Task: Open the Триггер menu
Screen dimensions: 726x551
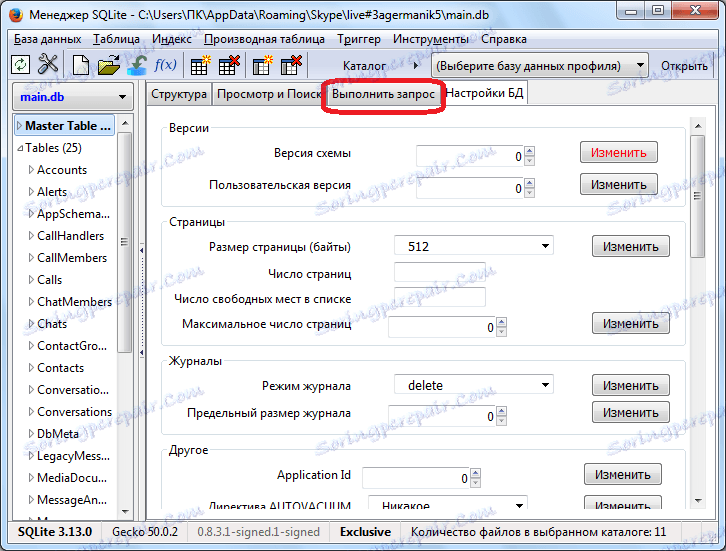Action: 359,39
